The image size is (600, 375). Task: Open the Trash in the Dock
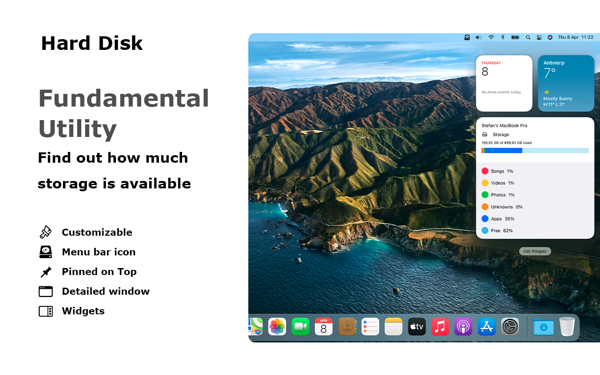click(567, 326)
